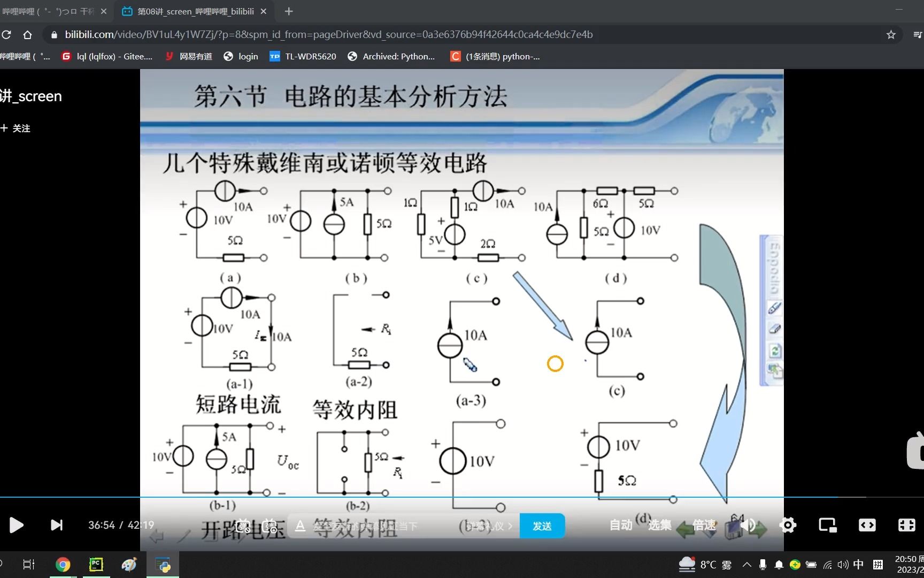This screenshot has height=578, width=924.
Task: Follow the uploader with 关注 button
Action: pos(16,128)
